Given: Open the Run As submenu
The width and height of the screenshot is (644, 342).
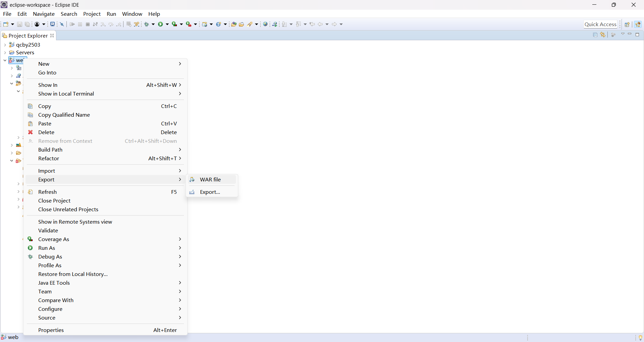Looking at the screenshot, I should [x=105, y=248].
